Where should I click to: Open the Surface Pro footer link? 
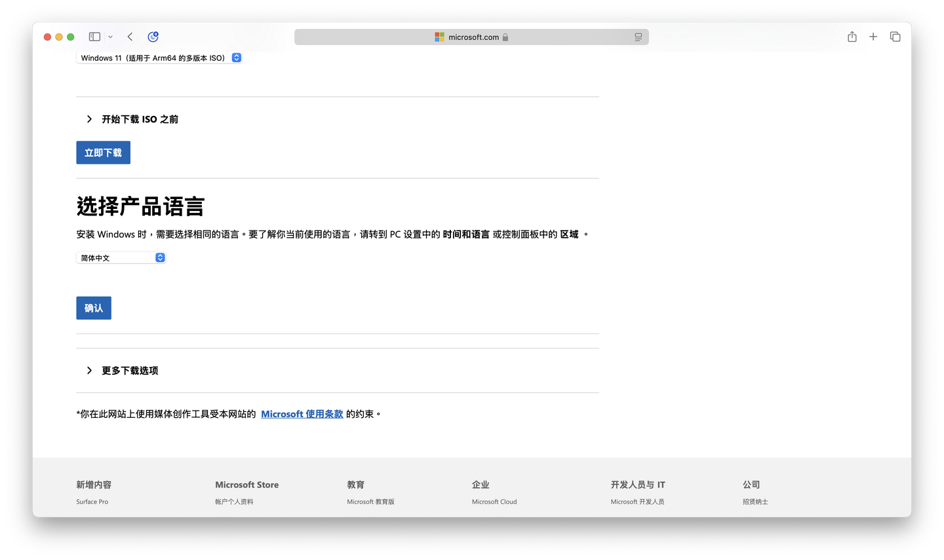pos(92,502)
